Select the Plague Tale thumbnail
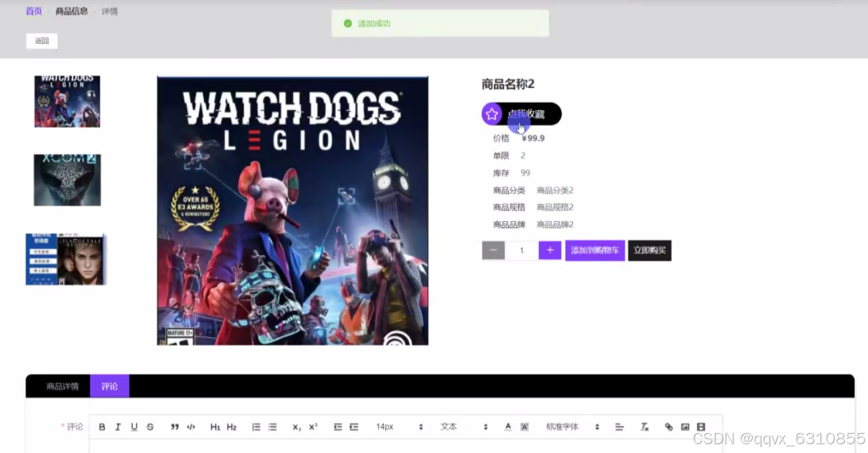The width and height of the screenshot is (868, 453). pos(66,259)
